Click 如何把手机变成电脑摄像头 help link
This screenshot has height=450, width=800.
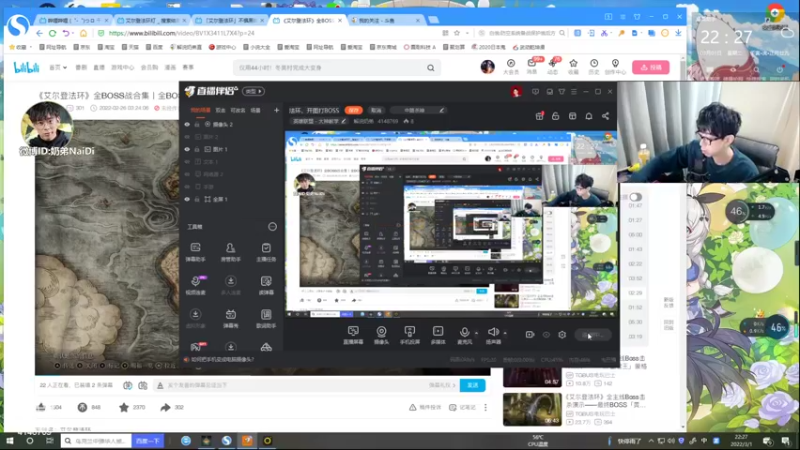click(x=222, y=360)
